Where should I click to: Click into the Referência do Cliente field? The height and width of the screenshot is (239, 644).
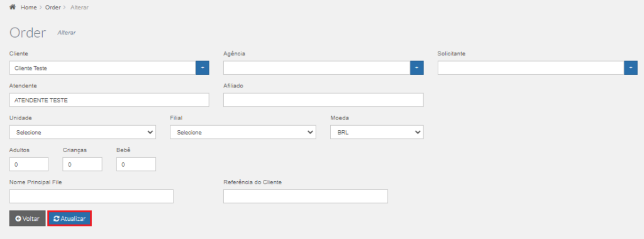tap(306, 196)
